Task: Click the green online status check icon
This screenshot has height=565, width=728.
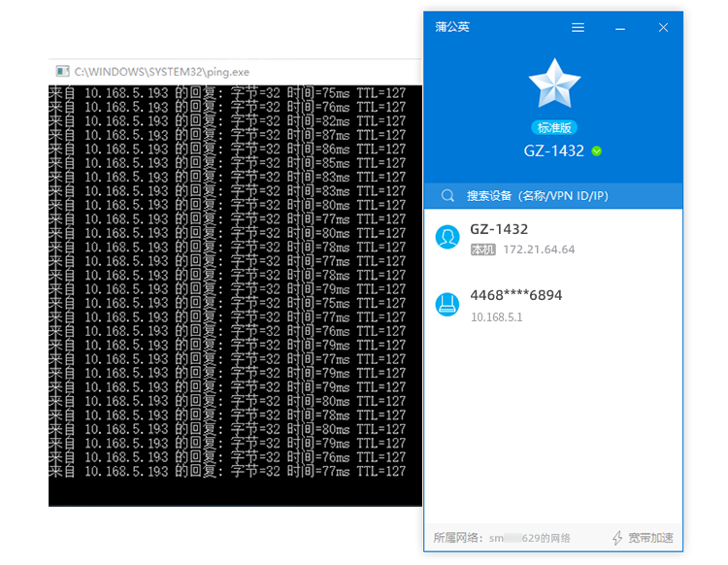Action: [x=597, y=150]
